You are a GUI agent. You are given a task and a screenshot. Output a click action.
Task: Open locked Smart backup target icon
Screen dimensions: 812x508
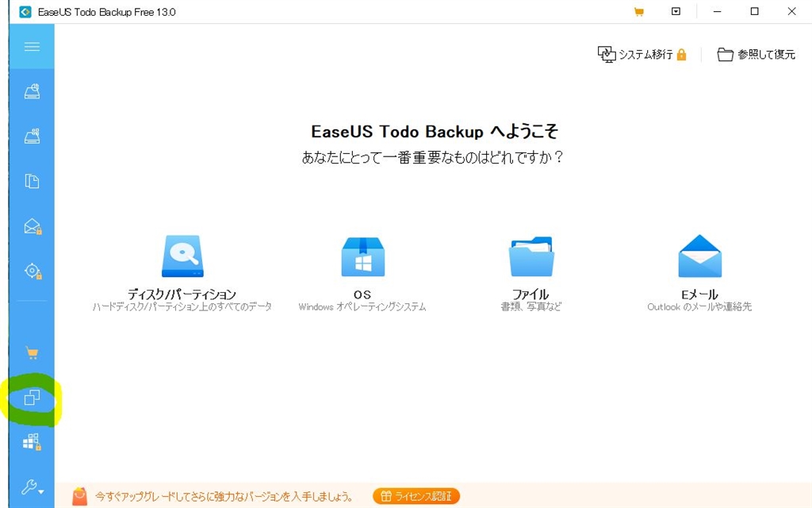33,271
